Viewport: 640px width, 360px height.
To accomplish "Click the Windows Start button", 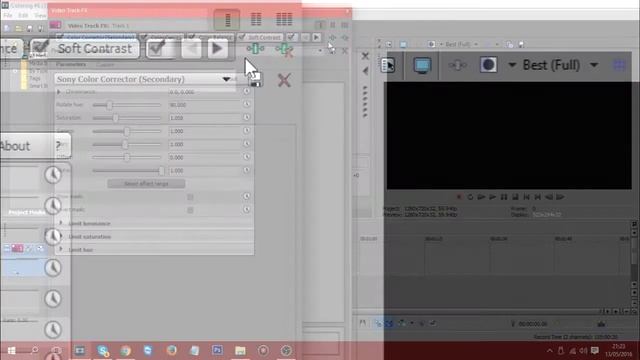I will pos(11,351).
